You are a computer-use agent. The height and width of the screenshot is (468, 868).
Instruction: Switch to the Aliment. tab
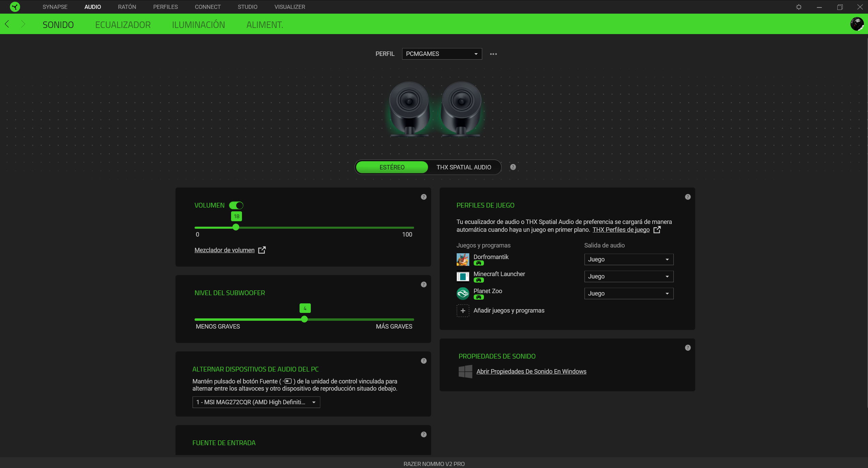tap(265, 25)
